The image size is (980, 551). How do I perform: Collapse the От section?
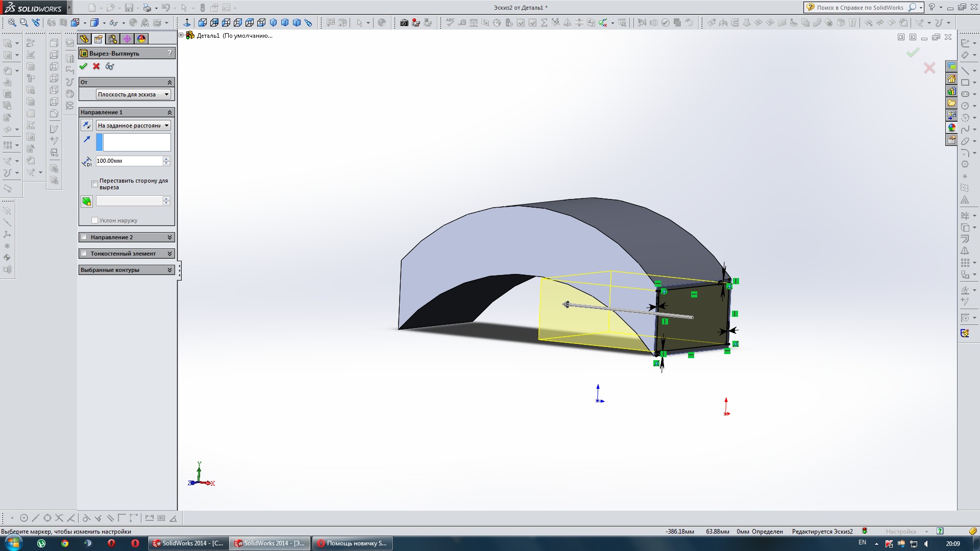pos(169,82)
